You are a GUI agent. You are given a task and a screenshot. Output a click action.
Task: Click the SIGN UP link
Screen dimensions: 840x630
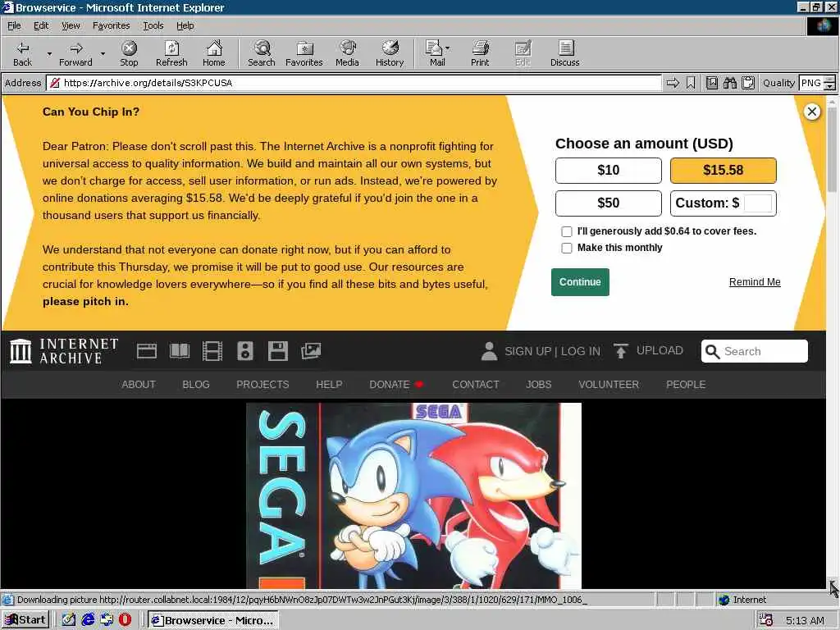[x=527, y=351]
